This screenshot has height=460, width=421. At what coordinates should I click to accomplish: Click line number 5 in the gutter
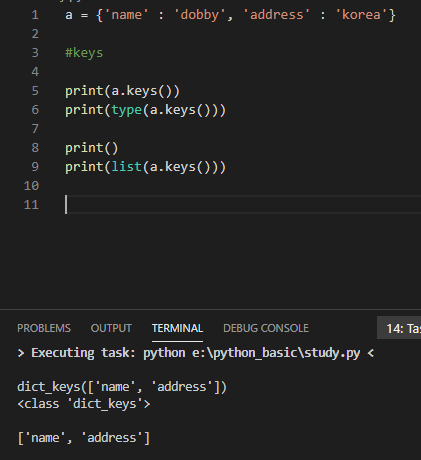[35, 91]
